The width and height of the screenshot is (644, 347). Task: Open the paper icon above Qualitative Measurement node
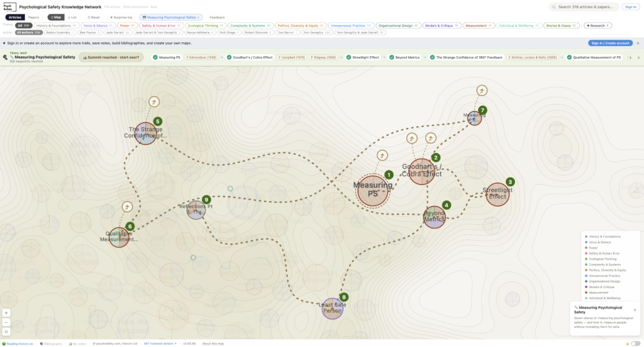click(127, 207)
